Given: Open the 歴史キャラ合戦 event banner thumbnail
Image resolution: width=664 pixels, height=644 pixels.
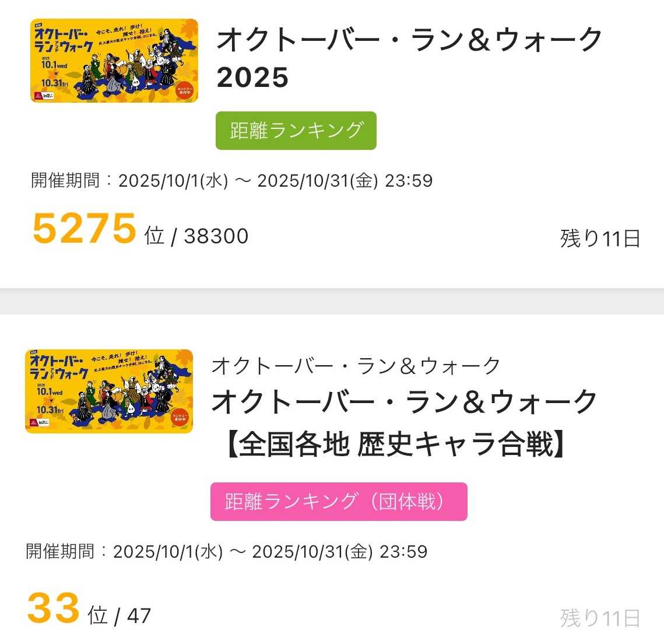Looking at the screenshot, I should pyautogui.click(x=109, y=391).
